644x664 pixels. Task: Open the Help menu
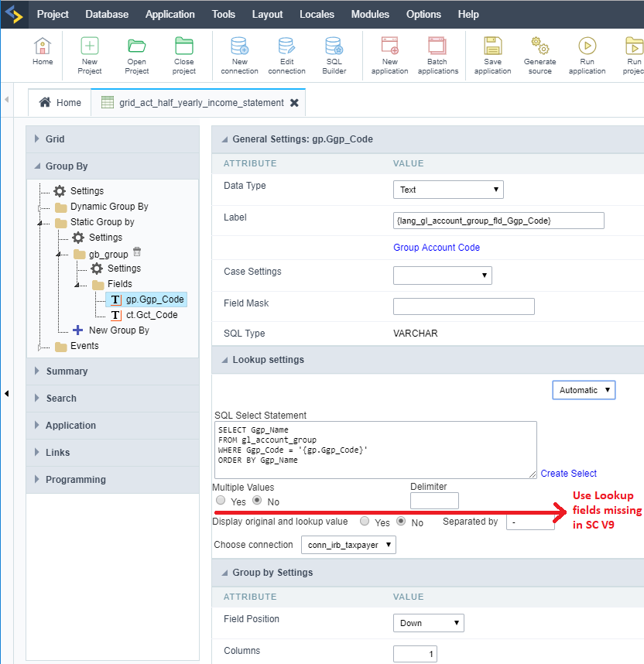pyautogui.click(x=468, y=15)
